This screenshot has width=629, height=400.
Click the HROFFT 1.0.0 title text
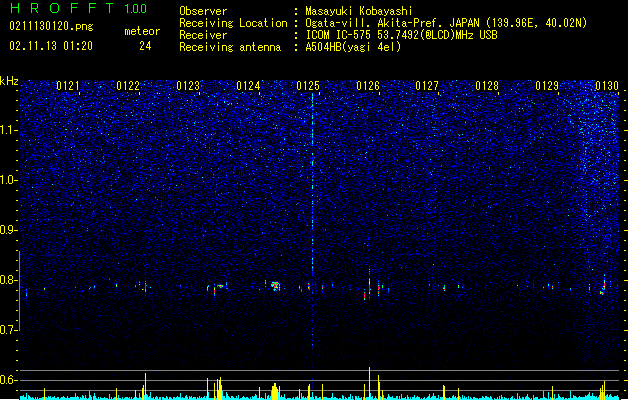pos(79,8)
